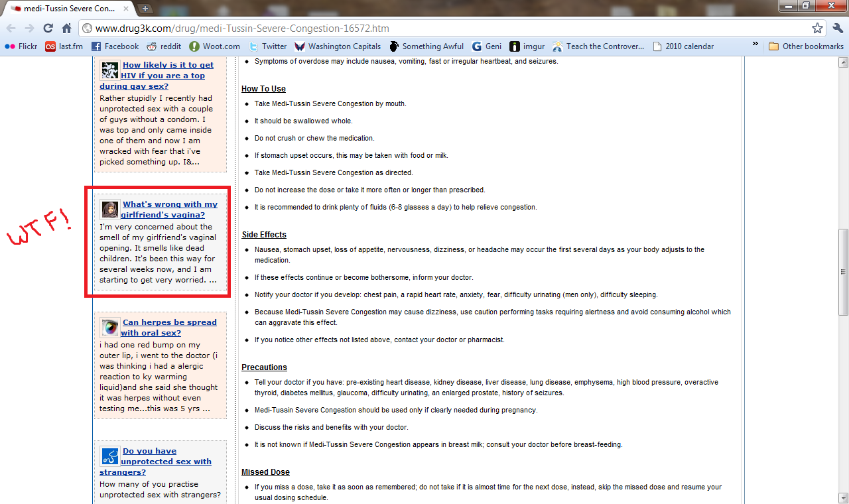Reload the current page
The image size is (849, 504).
click(48, 28)
